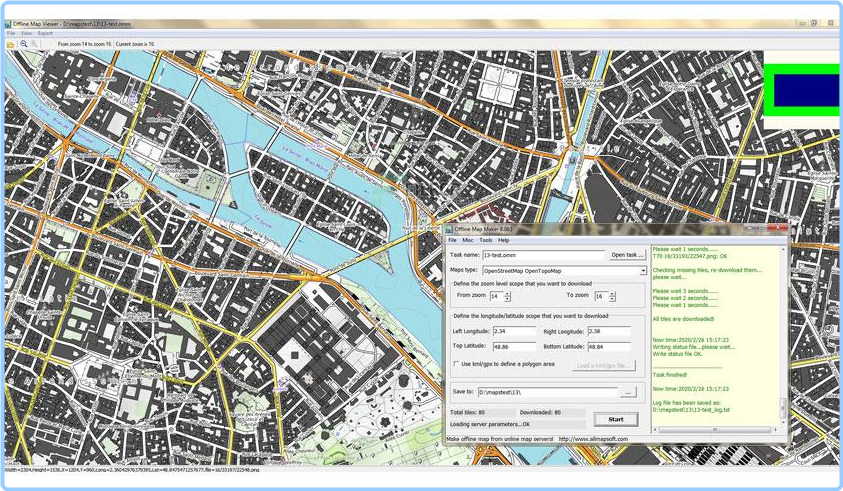Click the Left Longitude input field
The image size is (843, 491).
[x=515, y=331]
